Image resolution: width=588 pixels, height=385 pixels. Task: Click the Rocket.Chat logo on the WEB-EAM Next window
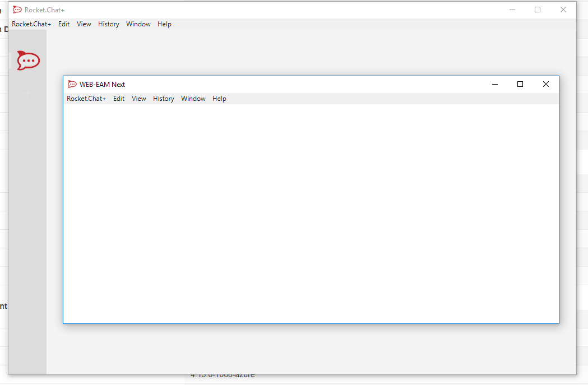[x=72, y=84]
